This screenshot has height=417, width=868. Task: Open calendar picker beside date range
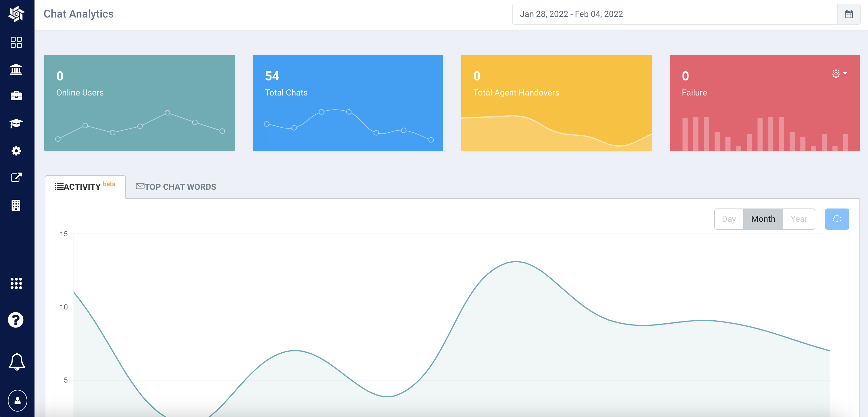point(848,14)
